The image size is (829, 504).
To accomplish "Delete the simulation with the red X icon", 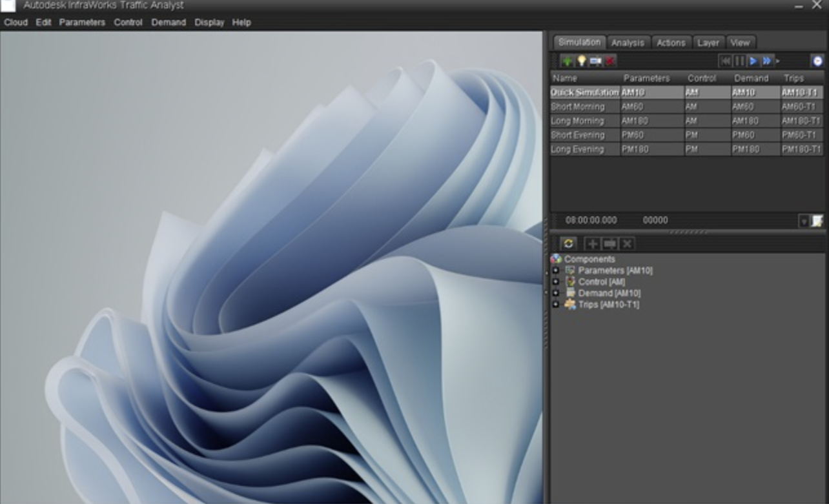I will [610, 61].
